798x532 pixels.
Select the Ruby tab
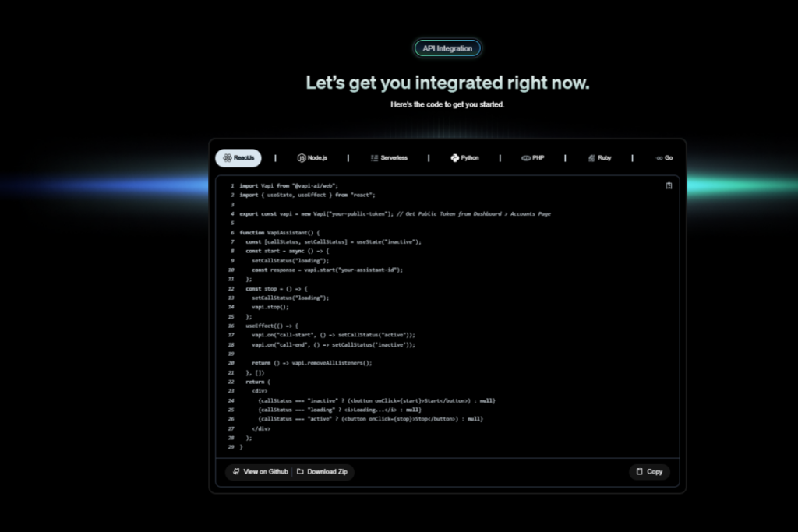point(599,157)
